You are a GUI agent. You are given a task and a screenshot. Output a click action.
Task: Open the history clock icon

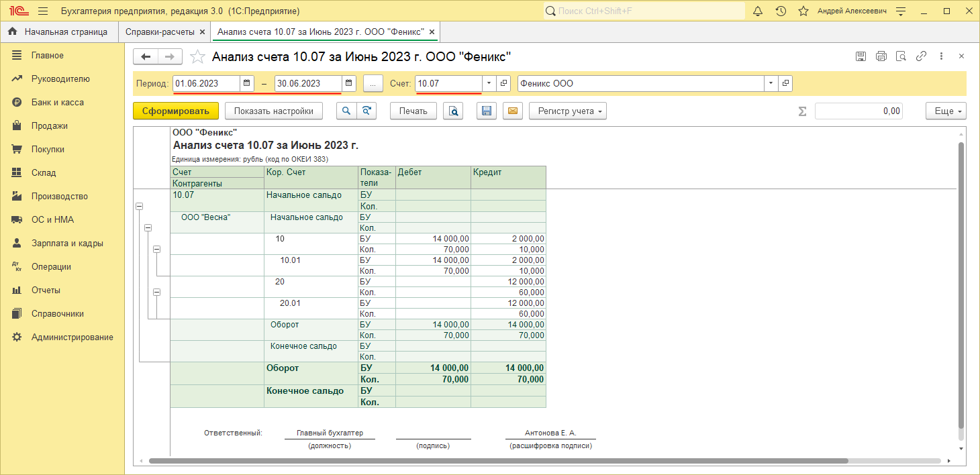coord(781,11)
